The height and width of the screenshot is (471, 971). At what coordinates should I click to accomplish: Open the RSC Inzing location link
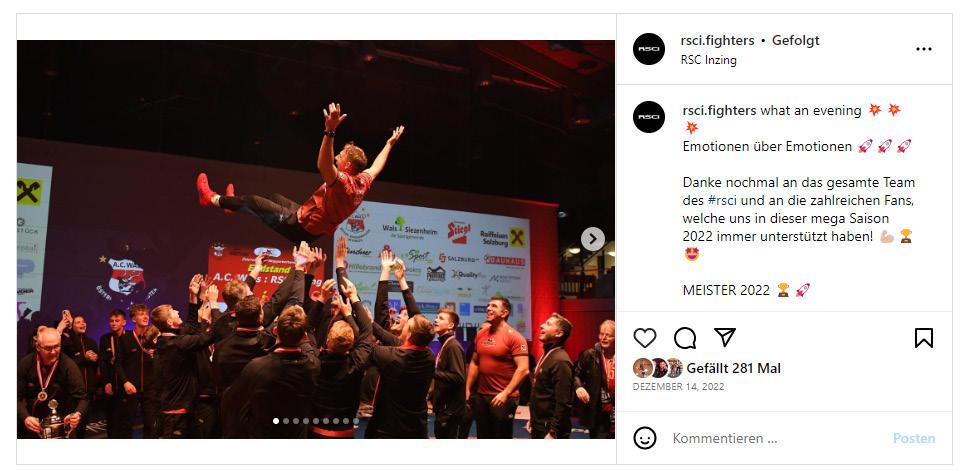tap(708, 60)
